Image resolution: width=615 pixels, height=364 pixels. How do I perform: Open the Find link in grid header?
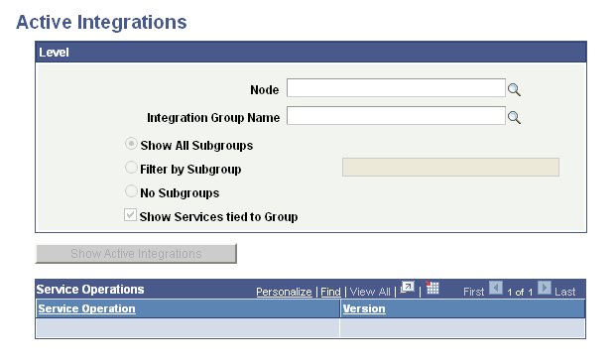(330, 292)
